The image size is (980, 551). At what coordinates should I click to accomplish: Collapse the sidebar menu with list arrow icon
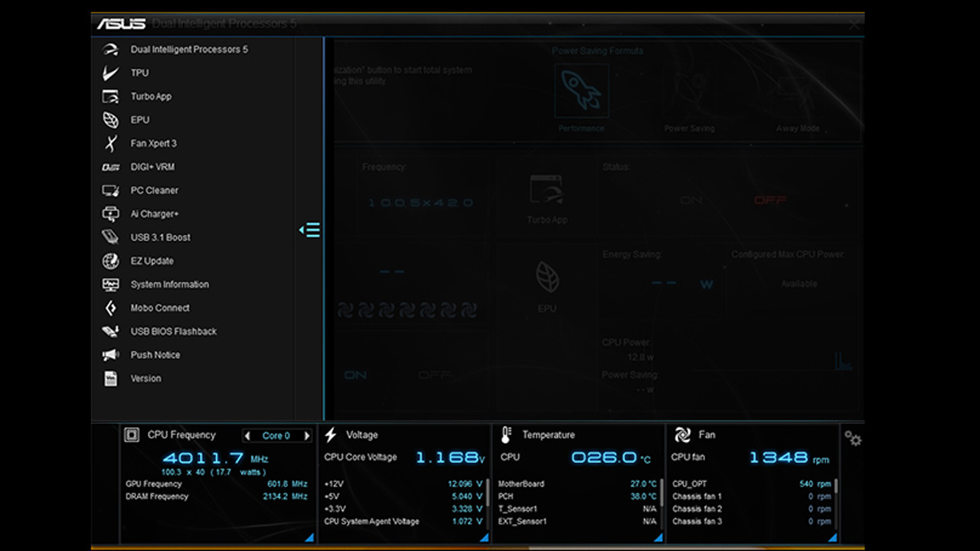(x=309, y=230)
